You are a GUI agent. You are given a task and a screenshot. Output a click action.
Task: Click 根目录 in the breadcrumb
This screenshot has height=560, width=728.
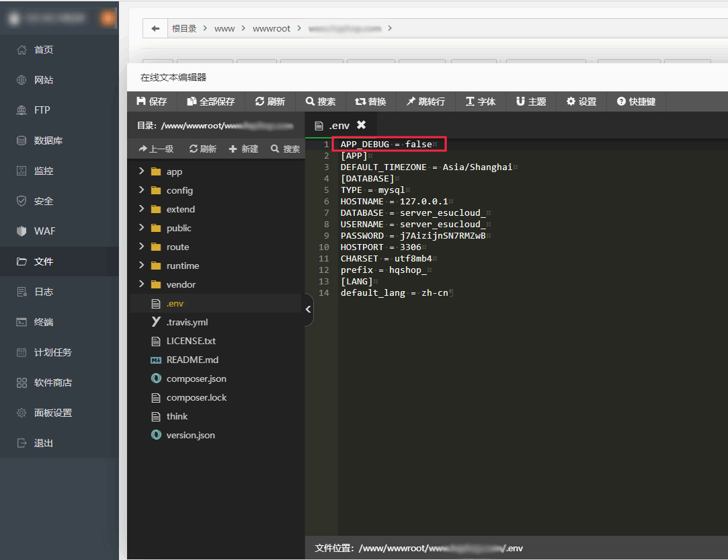click(184, 28)
